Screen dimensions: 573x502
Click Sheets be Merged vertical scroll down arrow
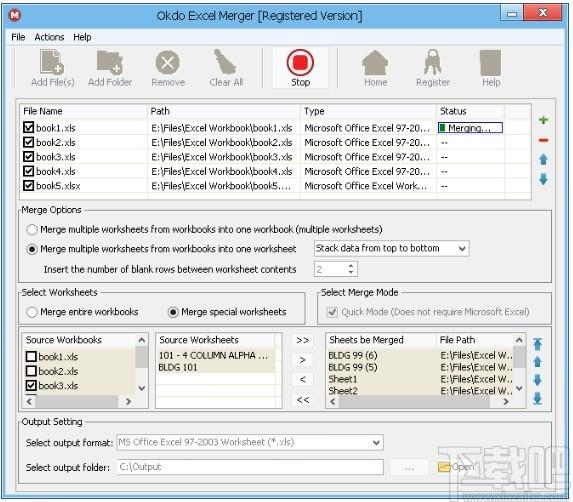click(519, 388)
